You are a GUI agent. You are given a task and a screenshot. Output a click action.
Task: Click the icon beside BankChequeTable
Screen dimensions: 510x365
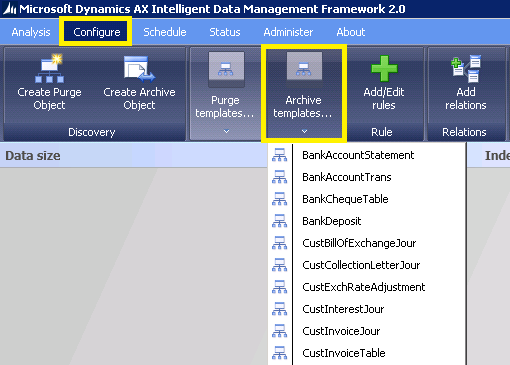(x=279, y=199)
